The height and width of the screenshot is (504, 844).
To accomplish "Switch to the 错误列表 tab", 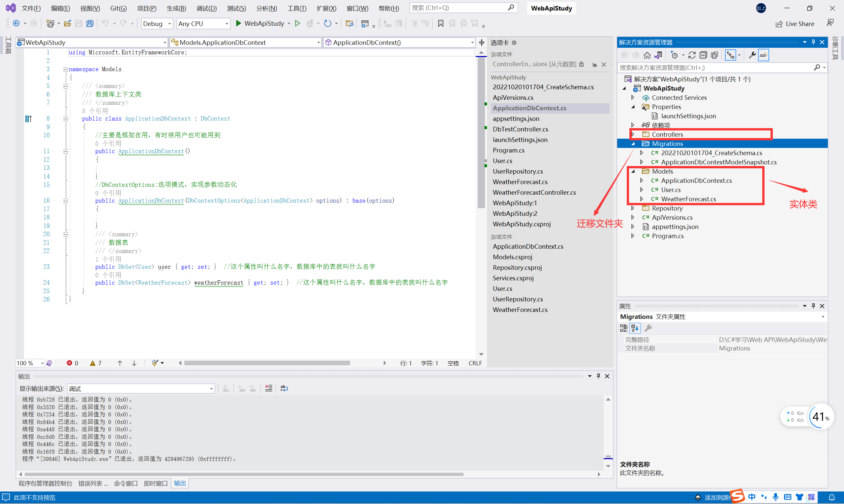I will [x=93, y=483].
